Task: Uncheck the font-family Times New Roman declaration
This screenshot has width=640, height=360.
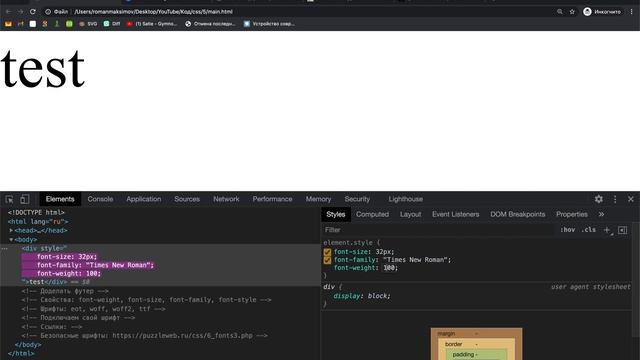Action: [x=327, y=260]
